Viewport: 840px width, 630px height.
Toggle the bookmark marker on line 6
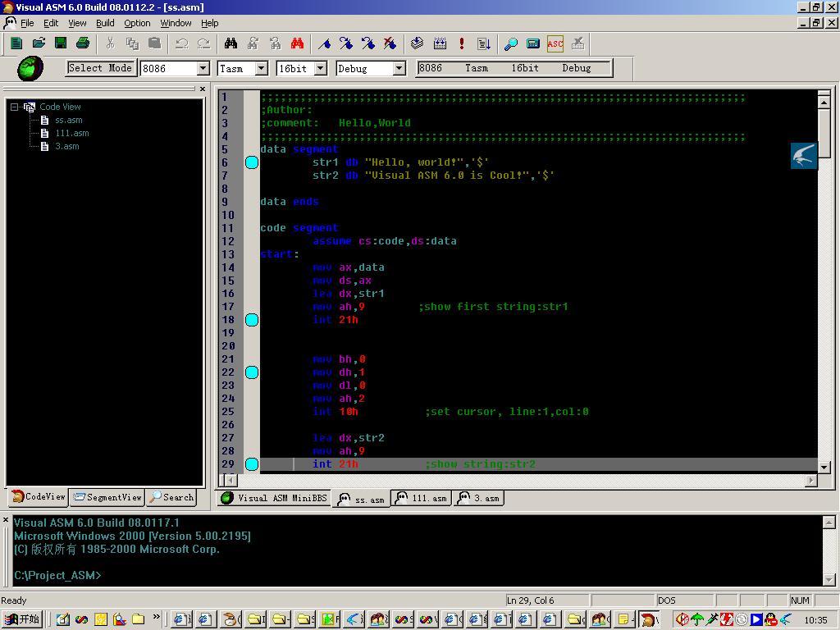(251, 162)
